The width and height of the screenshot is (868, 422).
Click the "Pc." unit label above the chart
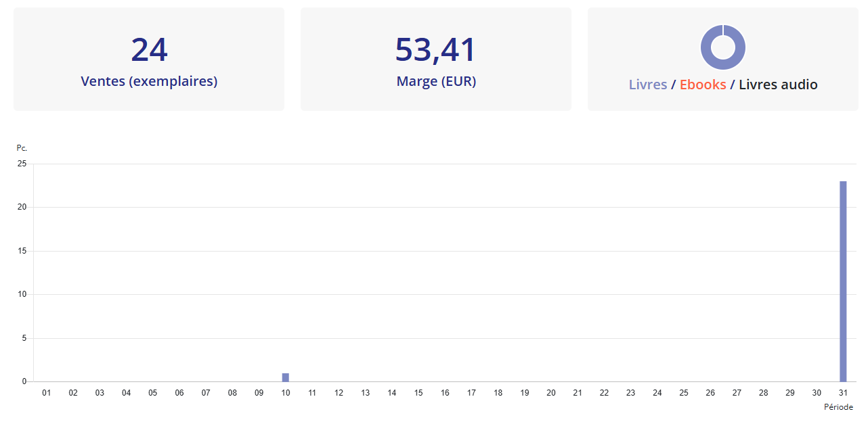(22, 148)
